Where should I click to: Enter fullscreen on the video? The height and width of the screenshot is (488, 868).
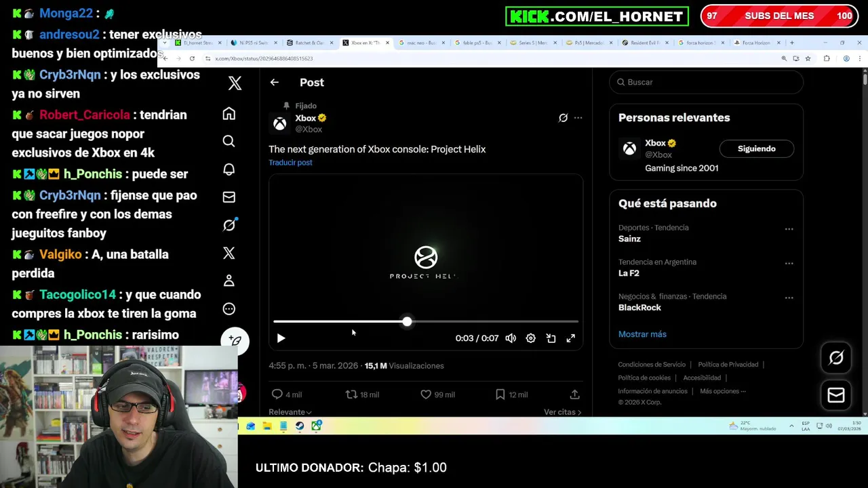(571, 338)
